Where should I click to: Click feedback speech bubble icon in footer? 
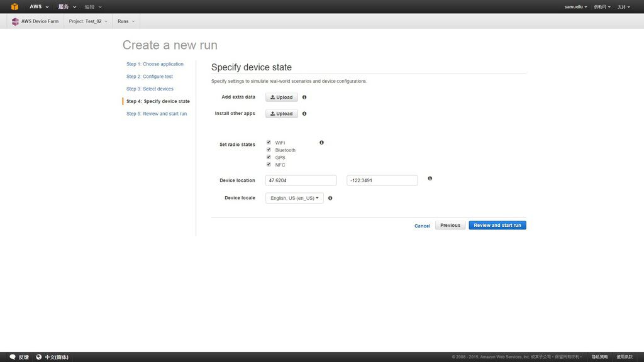[13, 357]
